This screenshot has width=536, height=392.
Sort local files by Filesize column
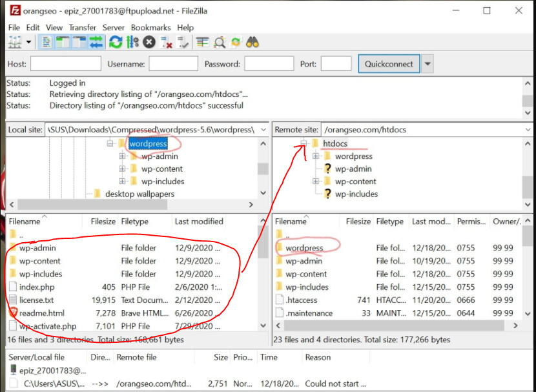100,222
